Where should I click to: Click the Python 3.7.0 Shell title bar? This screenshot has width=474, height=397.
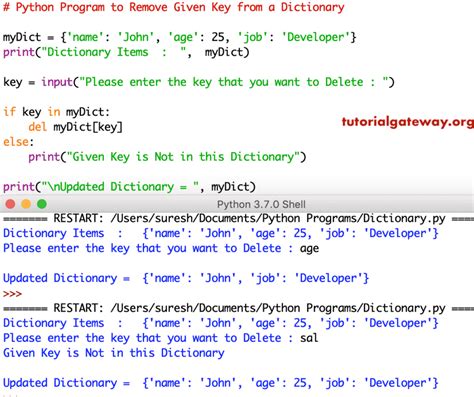tap(261, 204)
